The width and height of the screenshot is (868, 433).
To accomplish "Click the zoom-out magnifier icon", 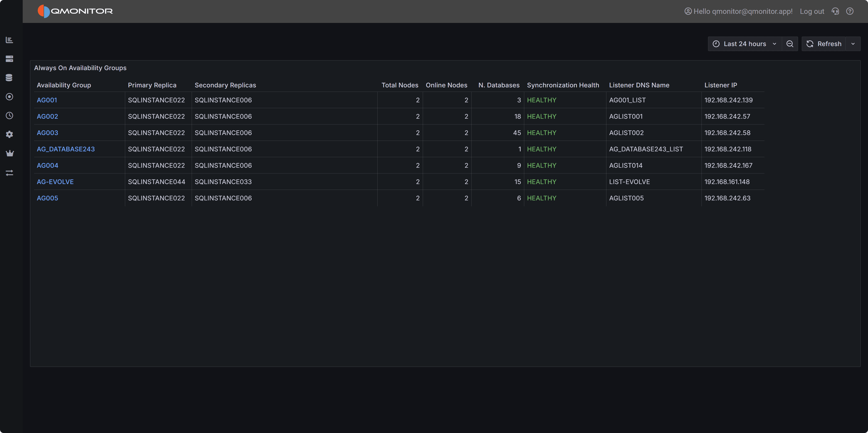I will pos(790,44).
